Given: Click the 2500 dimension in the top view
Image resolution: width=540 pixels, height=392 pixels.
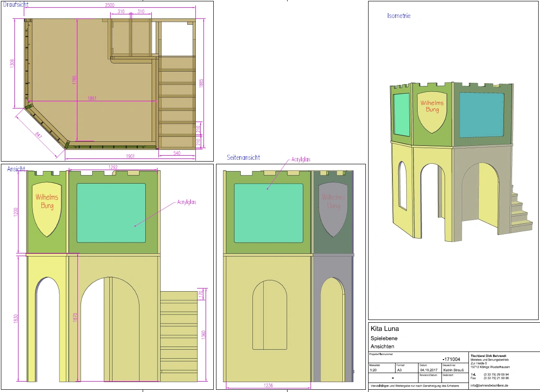Looking at the screenshot, I should (110, 5).
